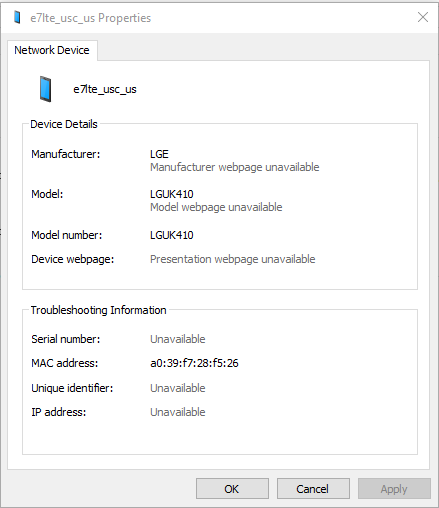Click the large blue phone device icon
The image size is (439, 508).
point(45,89)
